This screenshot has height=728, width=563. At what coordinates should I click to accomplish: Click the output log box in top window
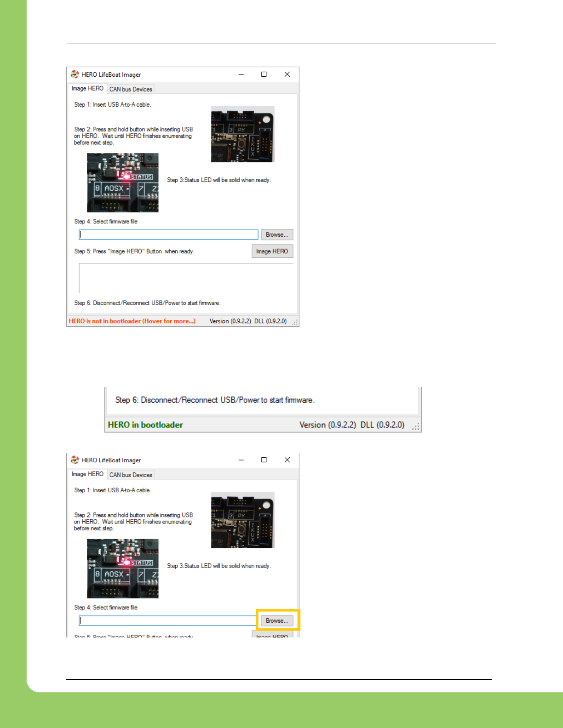186,278
